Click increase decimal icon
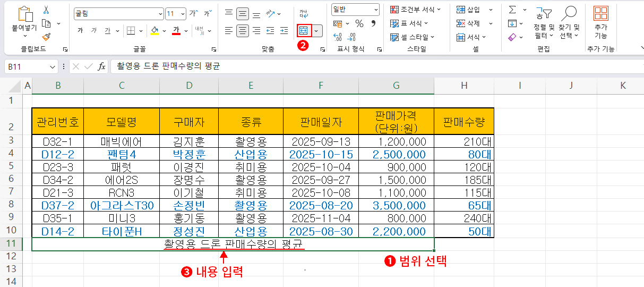 pyautogui.click(x=338, y=37)
